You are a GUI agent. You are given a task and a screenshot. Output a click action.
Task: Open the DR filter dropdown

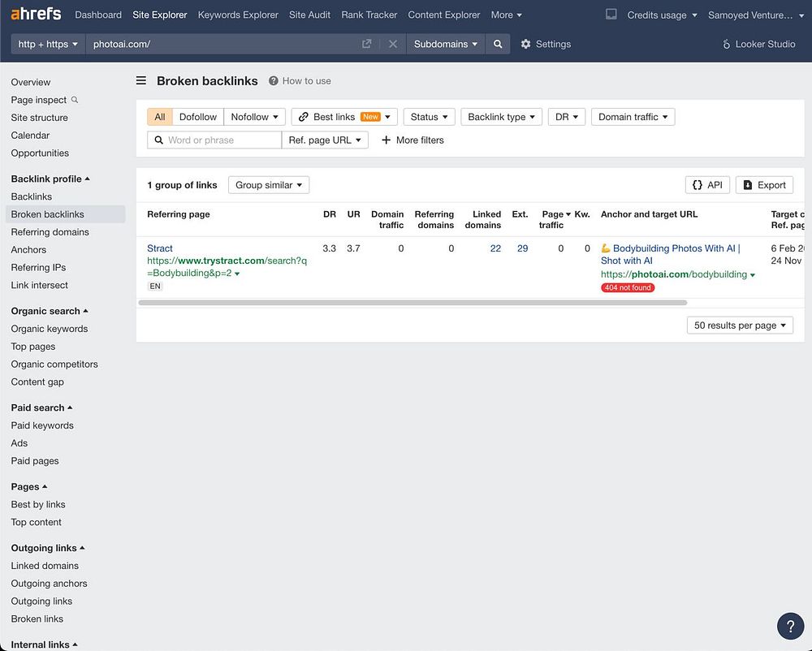point(567,117)
